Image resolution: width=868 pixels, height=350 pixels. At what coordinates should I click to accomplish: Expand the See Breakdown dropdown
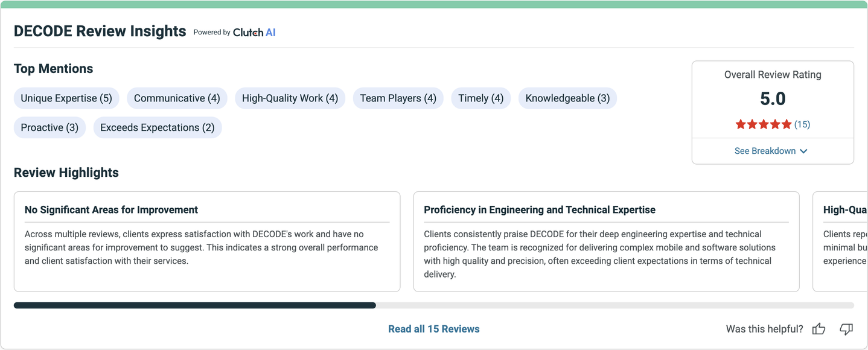click(x=771, y=151)
